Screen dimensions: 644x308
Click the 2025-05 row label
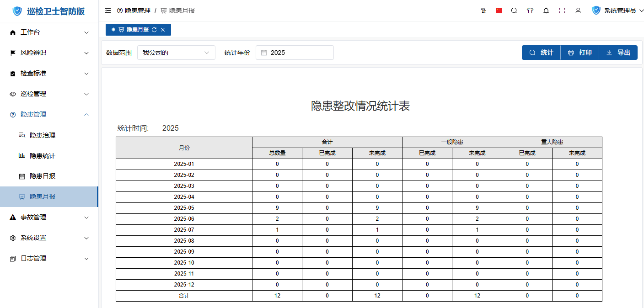click(184, 208)
